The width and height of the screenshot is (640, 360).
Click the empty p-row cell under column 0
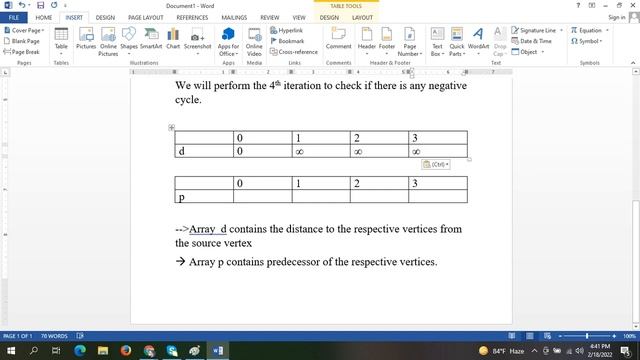click(263, 196)
